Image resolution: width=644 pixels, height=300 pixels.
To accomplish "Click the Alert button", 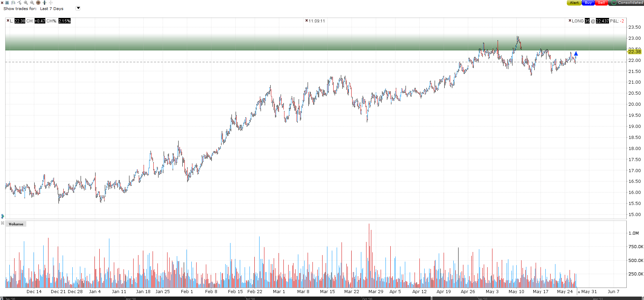I will point(574,3).
